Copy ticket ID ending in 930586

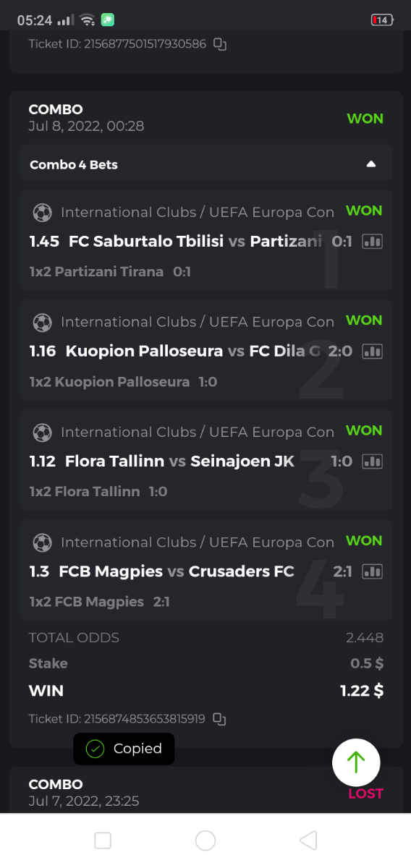(x=220, y=44)
